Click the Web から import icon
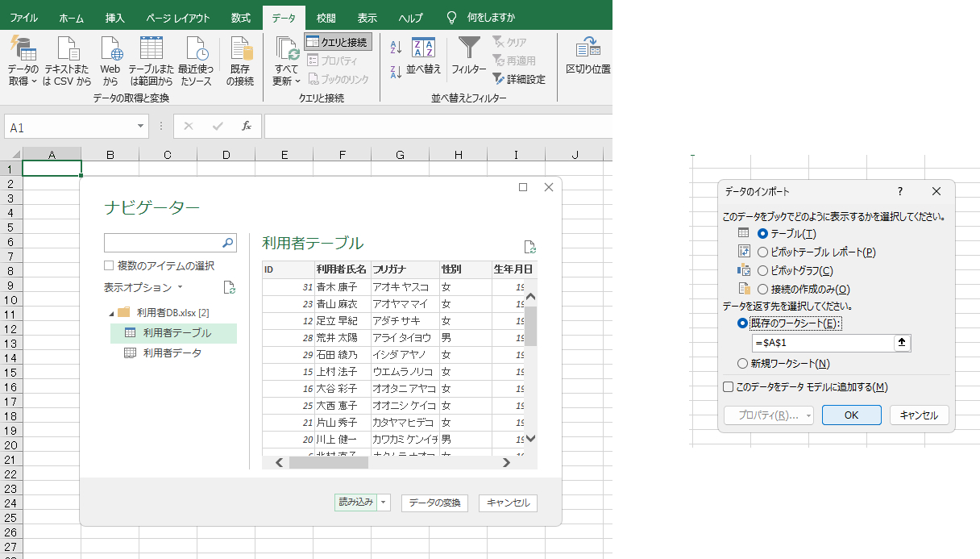The image size is (980, 559). pyautogui.click(x=110, y=48)
